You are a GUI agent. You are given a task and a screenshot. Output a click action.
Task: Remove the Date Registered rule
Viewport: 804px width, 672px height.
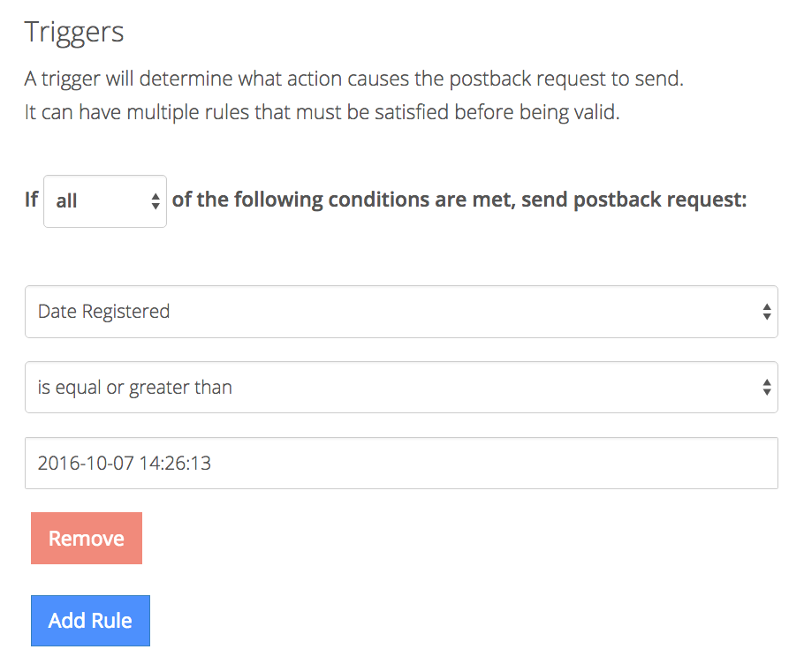[x=87, y=539]
